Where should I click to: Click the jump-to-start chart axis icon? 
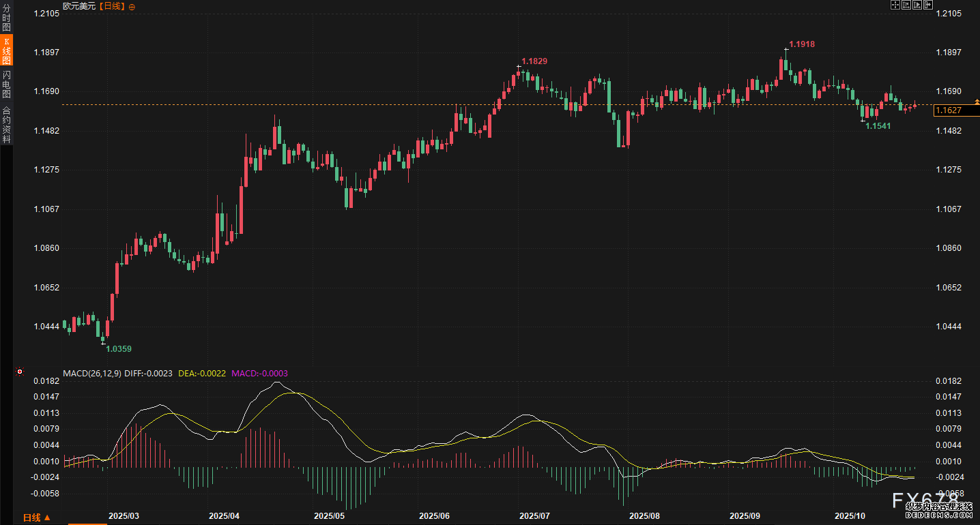click(906, 5)
